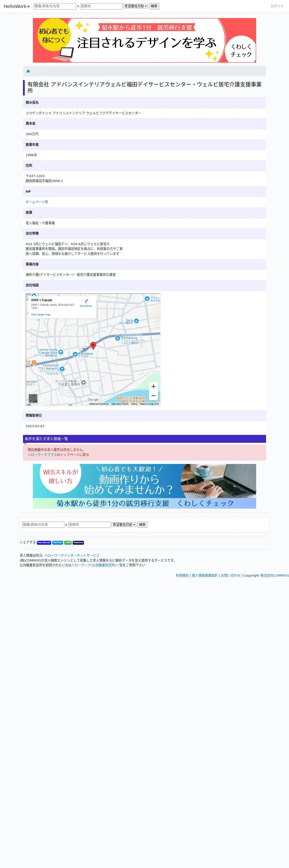Click the bottom 検索 button
289x868 pixels.
click(x=142, y=524)
